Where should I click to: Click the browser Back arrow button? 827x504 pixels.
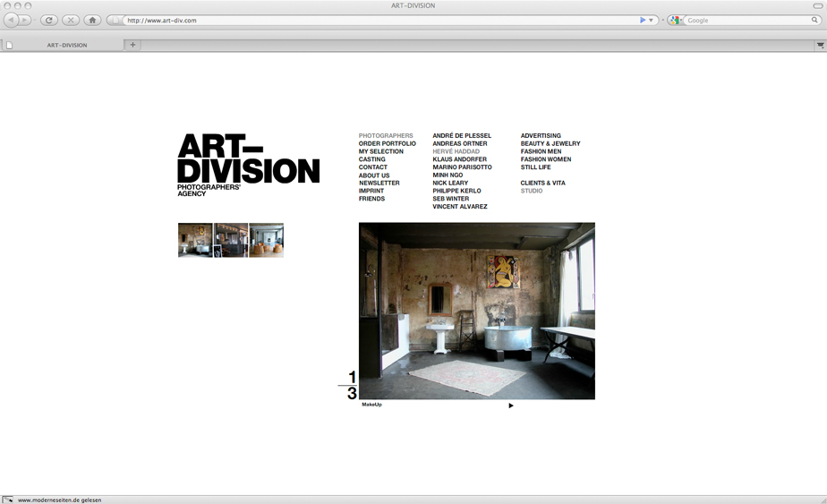pyautogui.click(x=12, y=20)
